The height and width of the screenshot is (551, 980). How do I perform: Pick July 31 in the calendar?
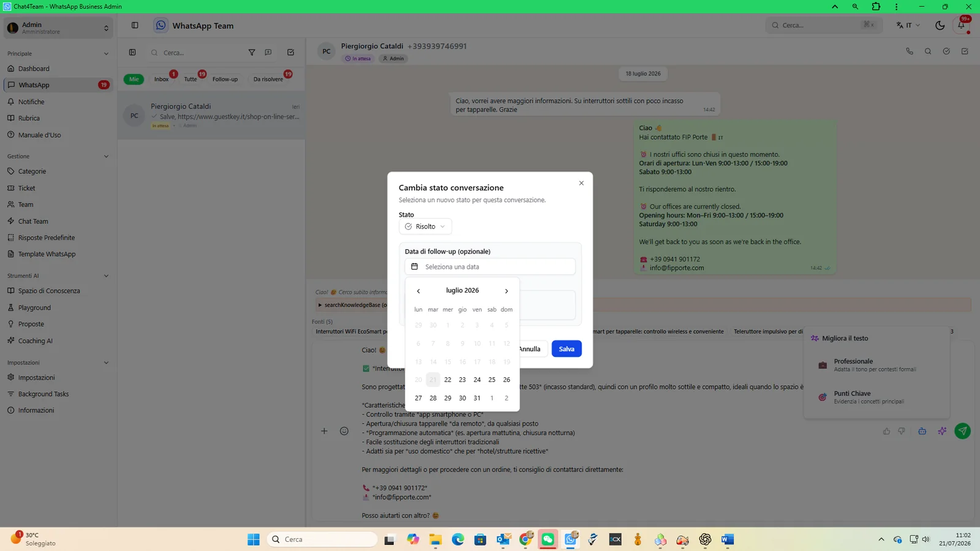click(477, 398)
